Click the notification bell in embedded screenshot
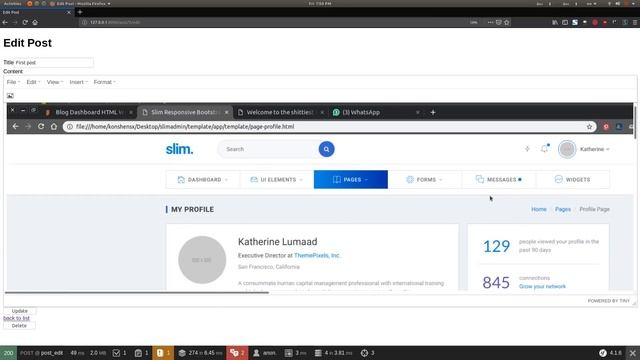640x360 pixels. coord(545,149)
